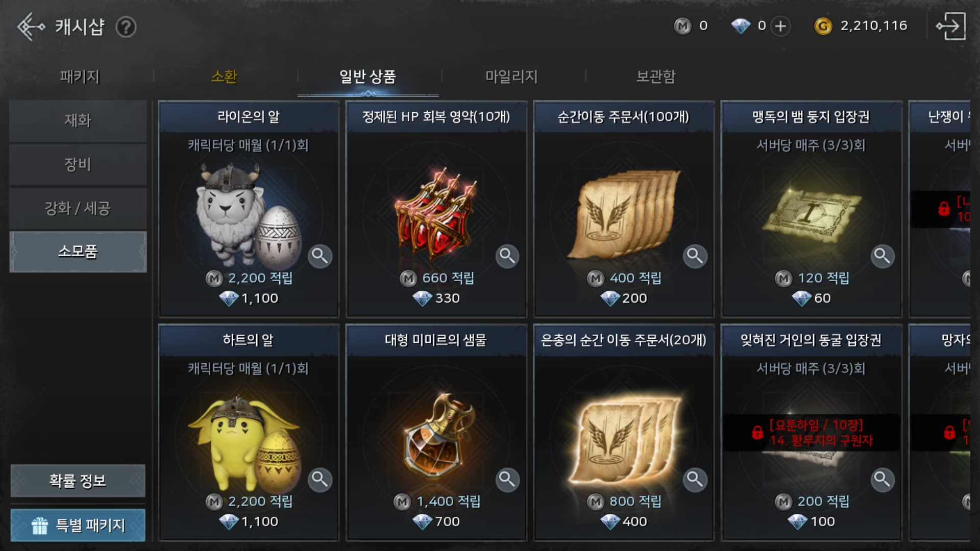The height and width of the screenshot is (551, 980).
Task: Click the exit shop icon
Action: [x=950, y=26]
